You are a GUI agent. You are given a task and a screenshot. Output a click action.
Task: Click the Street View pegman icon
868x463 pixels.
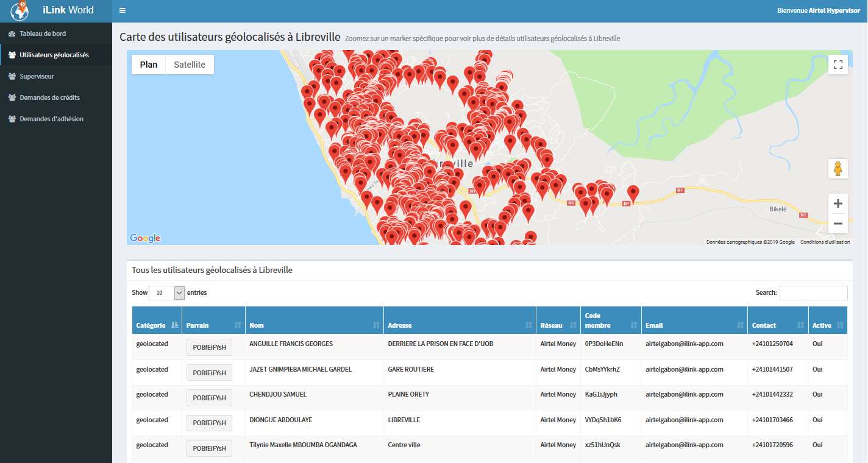pos(838,169)
